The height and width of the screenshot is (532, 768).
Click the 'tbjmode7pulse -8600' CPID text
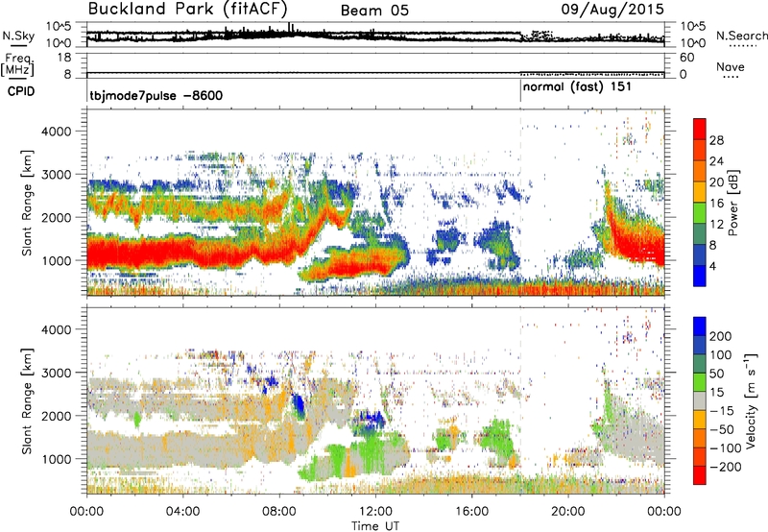[156, 95]
